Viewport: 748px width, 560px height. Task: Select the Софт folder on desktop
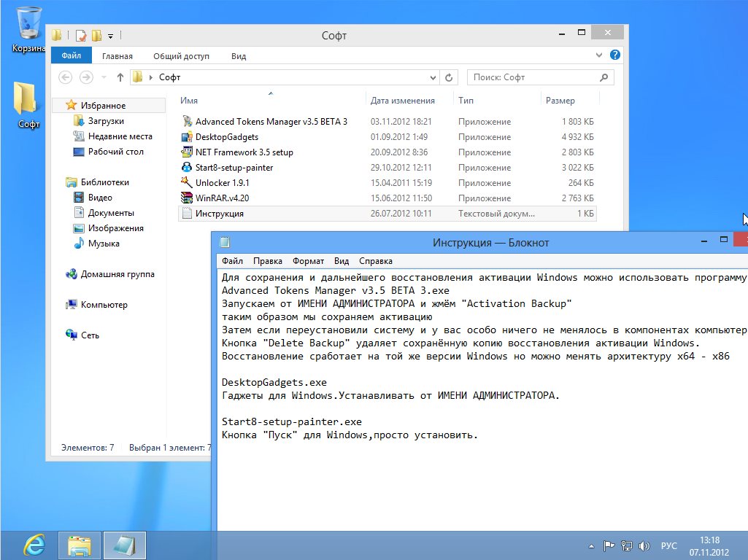tap(28, 105)
